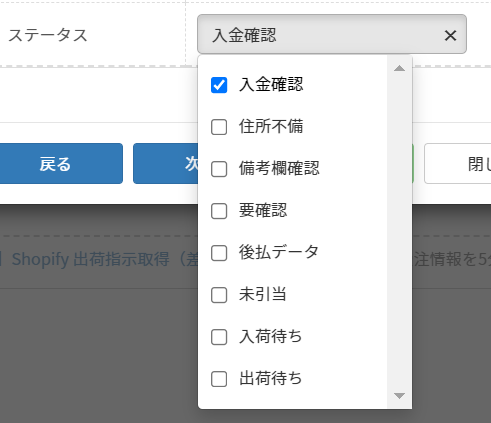Check the 備考欄確認 checkbox

click(219, 169)
